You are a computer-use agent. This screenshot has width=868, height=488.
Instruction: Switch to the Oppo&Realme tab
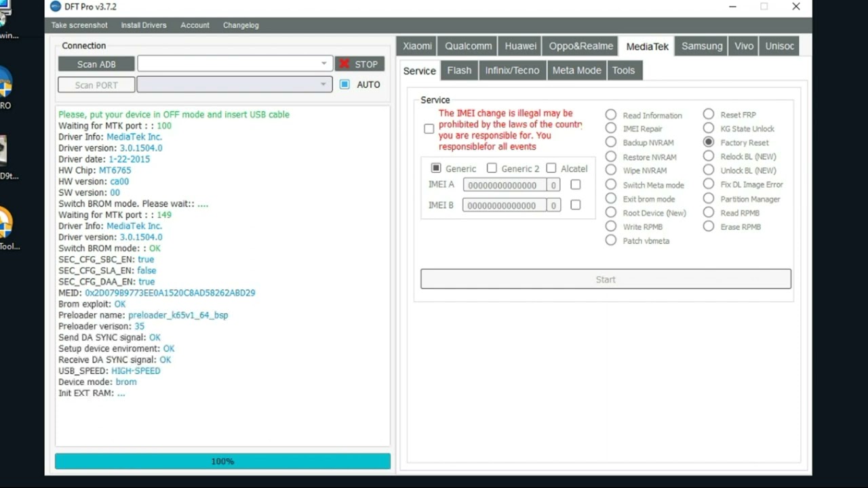[581, 46]
